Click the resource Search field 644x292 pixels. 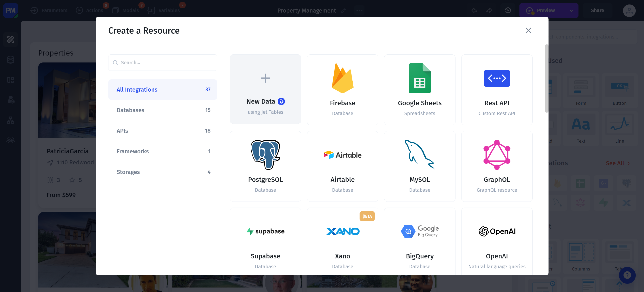click(x=163, y=62)
